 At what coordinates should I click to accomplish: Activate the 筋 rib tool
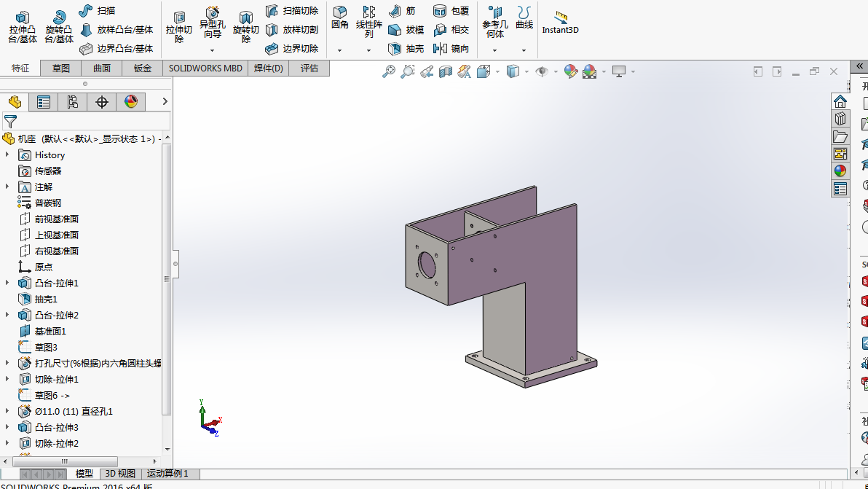(403, 11)
